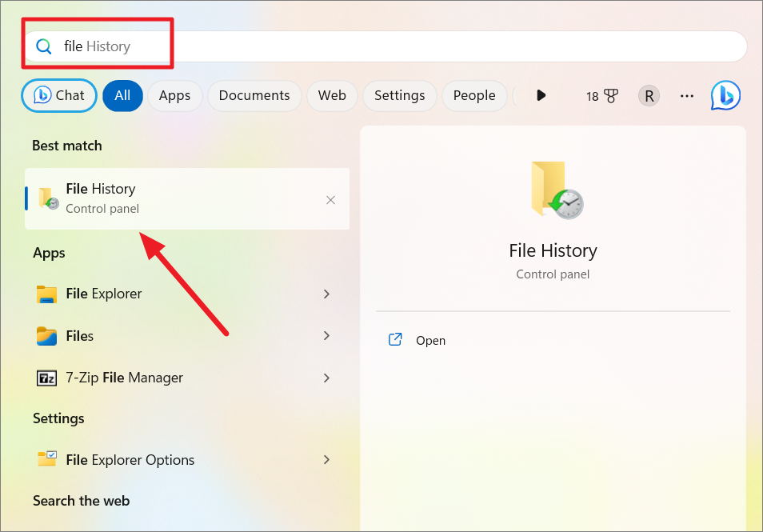Remove File History result with X
The height and width of the screenshot is (532, 763).
[330, 200]
